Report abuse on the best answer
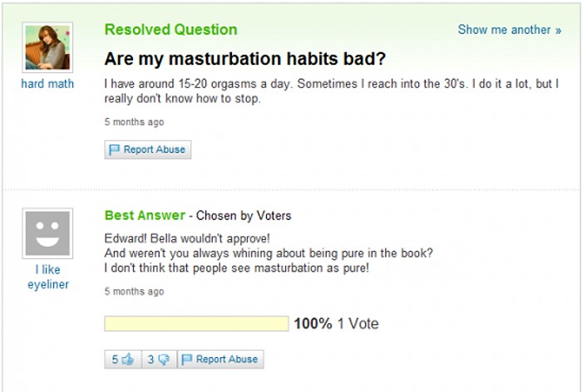582x392 pixels. (220, 359)
